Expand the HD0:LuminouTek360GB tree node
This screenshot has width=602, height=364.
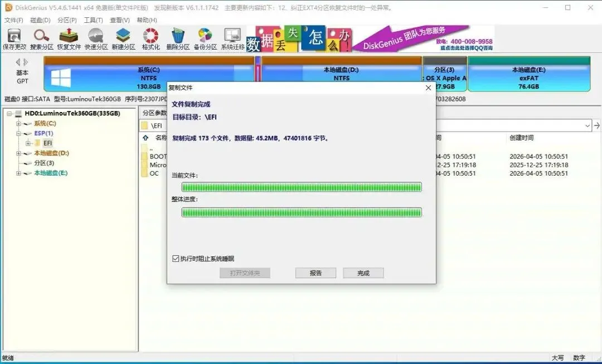(x=9, y=113)
